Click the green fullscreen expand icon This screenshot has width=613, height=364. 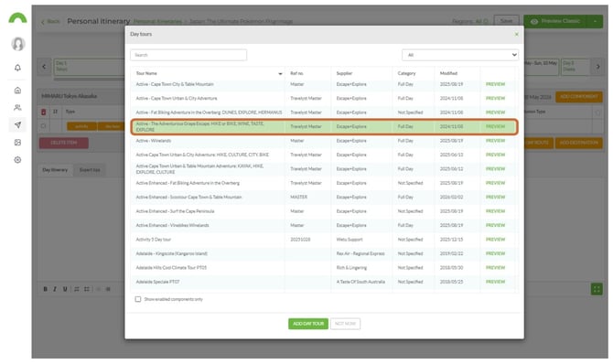click(x=597, y=289)
